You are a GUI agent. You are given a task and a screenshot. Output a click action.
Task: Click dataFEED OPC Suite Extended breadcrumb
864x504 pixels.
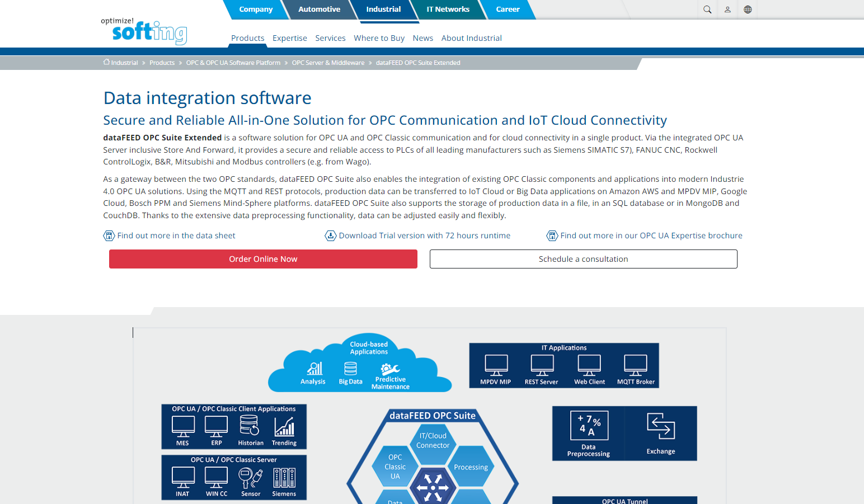(418, 63)
